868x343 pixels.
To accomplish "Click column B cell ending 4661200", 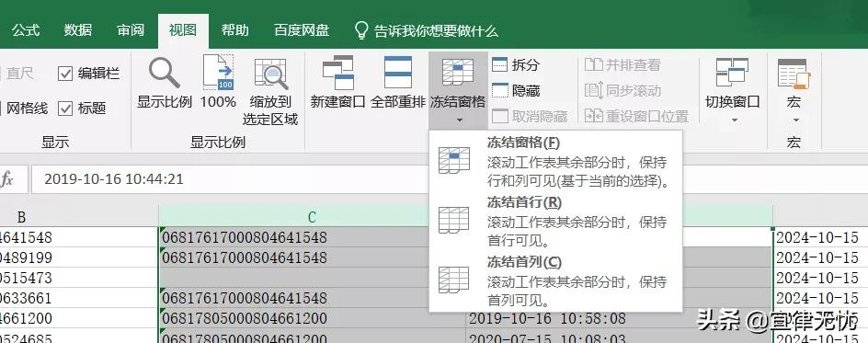I will coord(79,318).
